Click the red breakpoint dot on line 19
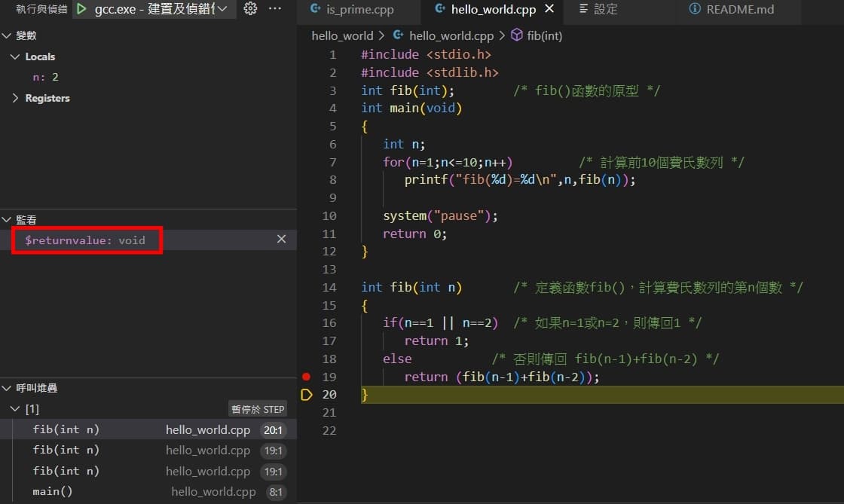This screenshot has width=844, height=504. point(305,377)
